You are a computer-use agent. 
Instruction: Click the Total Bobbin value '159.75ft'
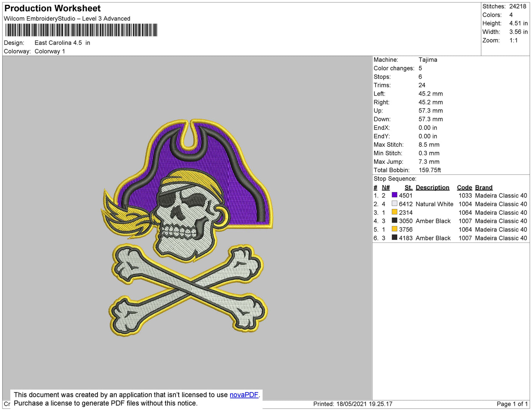(430, 170)
